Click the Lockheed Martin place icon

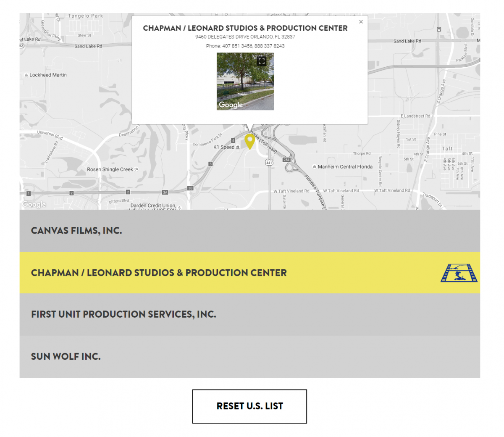click(26, 75)
